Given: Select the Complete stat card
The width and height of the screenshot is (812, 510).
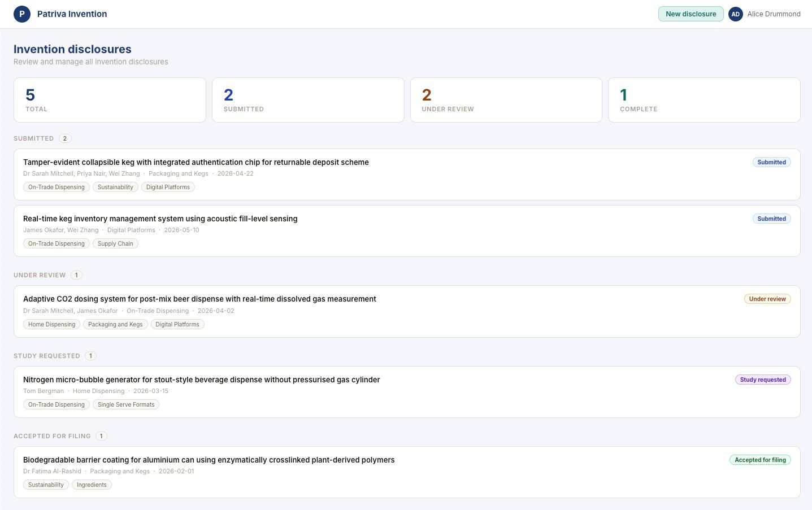Looking at the screenshot, I should 704,100.
